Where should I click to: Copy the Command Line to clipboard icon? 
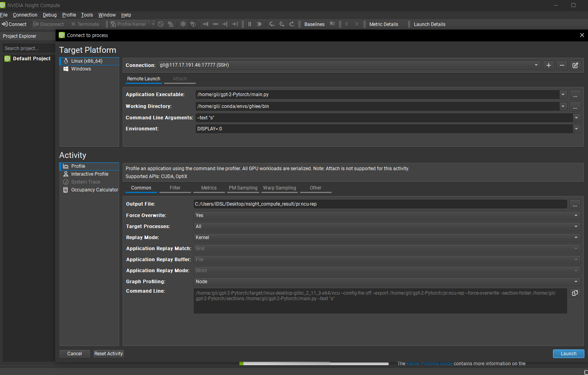click(x=575, y=293)
